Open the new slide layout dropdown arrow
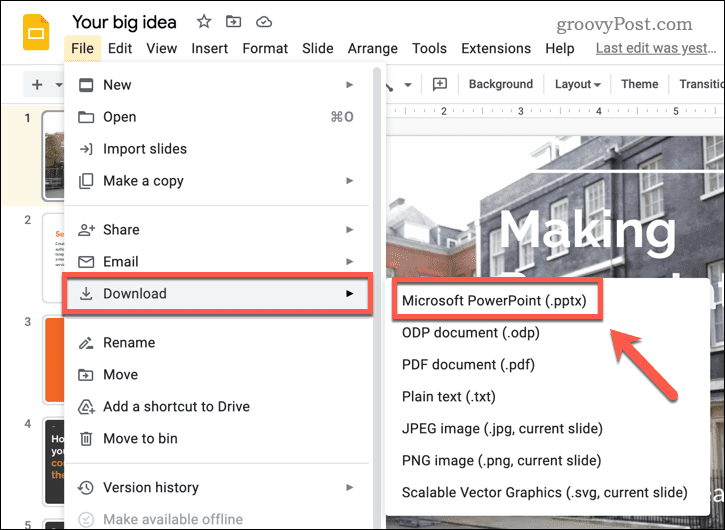The height and width of the screenshot is (530, 725). click(x=59, y=85)
